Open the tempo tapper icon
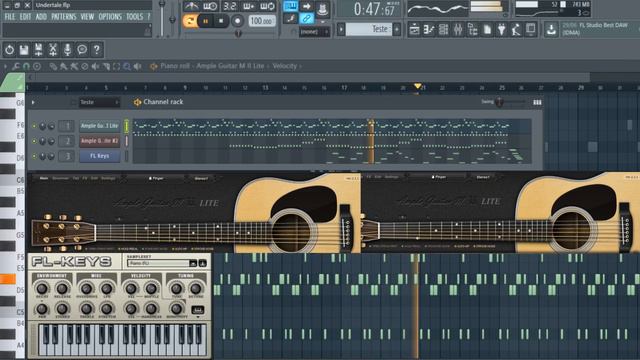 [516, 29]
